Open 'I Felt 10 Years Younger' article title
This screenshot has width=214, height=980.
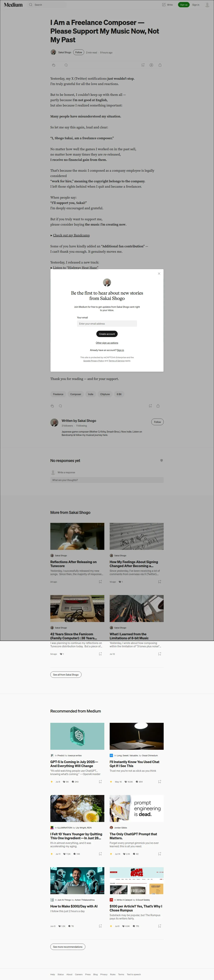point(76,836)
